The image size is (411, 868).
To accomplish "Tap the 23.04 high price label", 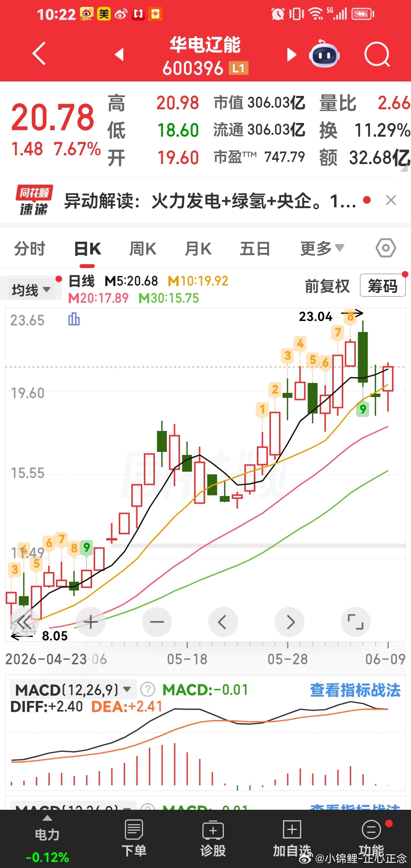I will (315, 316).
